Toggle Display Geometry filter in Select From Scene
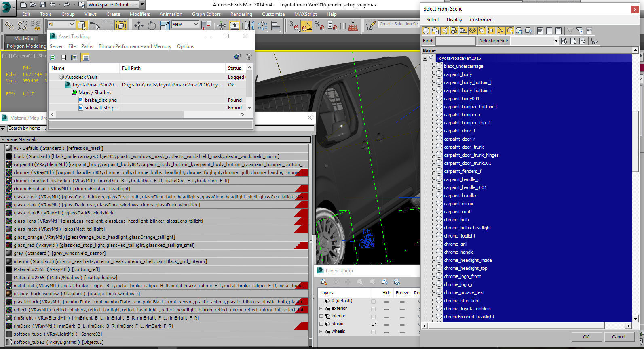644x349 pixels. 426,31
